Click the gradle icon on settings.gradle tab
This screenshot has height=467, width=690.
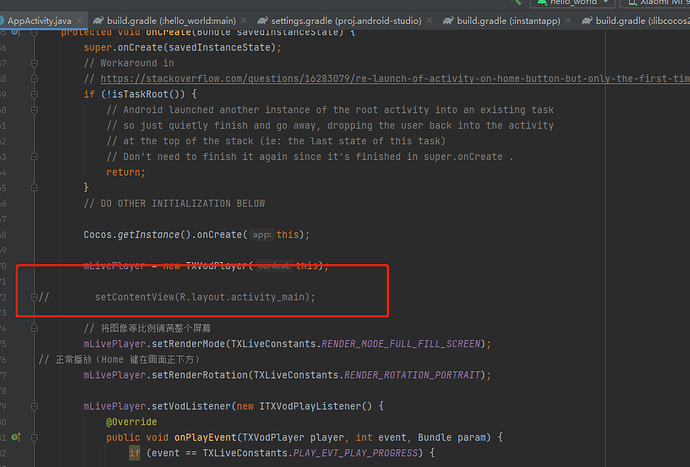click(x=262, y=20)
